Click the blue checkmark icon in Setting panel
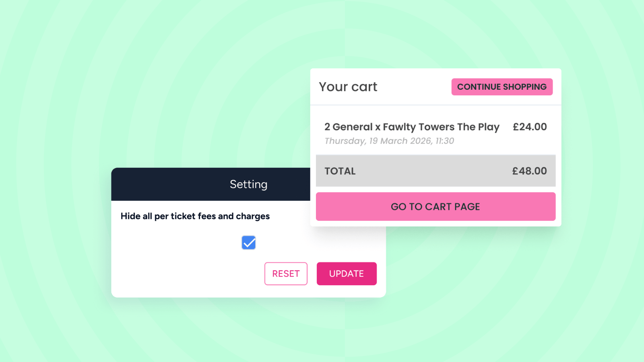Image resolution: width=644 pixels, height=362 pixels. 249,243
